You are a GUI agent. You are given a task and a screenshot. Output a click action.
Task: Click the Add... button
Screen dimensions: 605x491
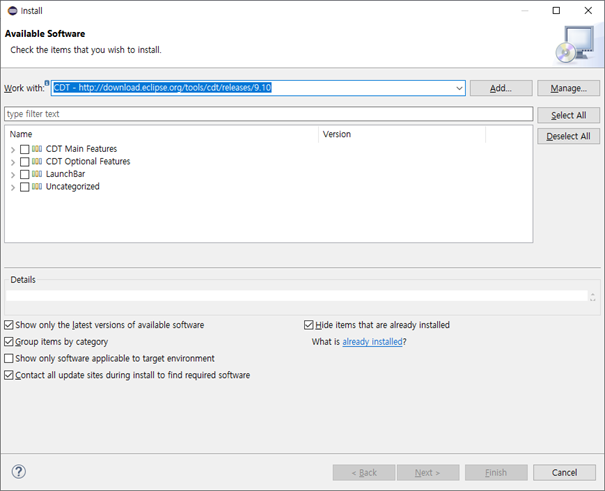point(501,88)
